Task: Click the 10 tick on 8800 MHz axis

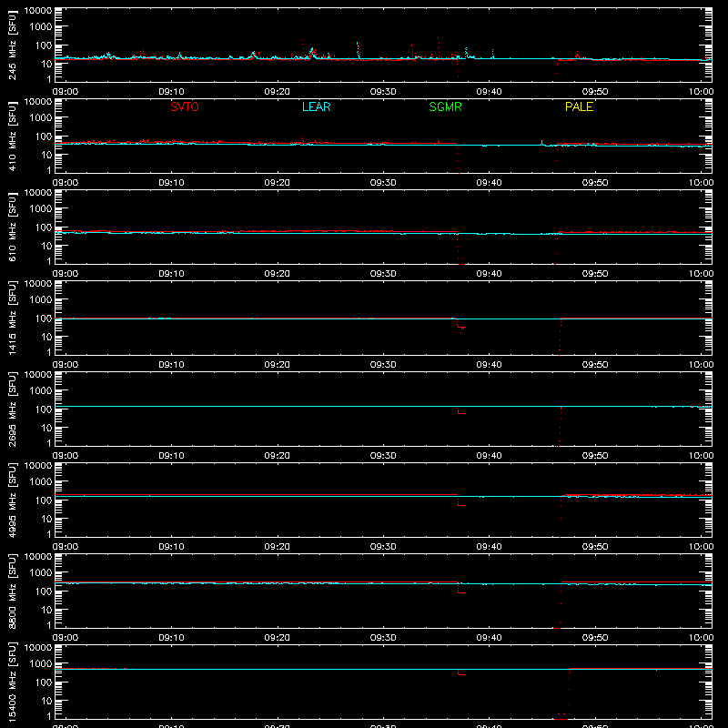Action: pyautogui.click(x=46, y=610)
